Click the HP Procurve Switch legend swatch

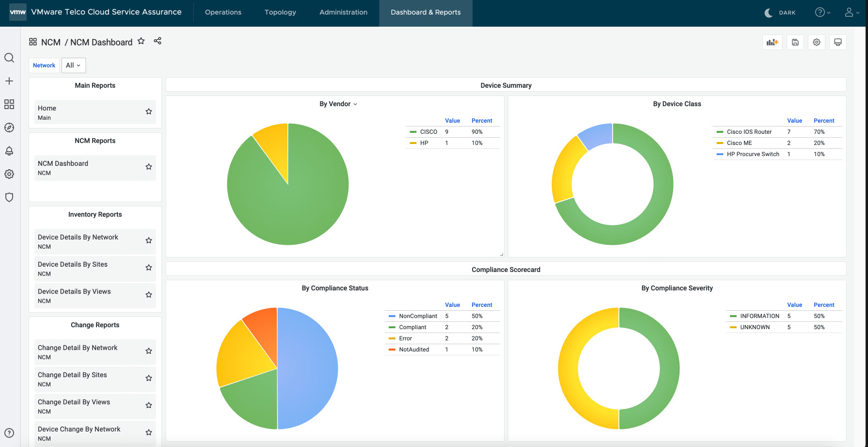click(x=720, y=154)
